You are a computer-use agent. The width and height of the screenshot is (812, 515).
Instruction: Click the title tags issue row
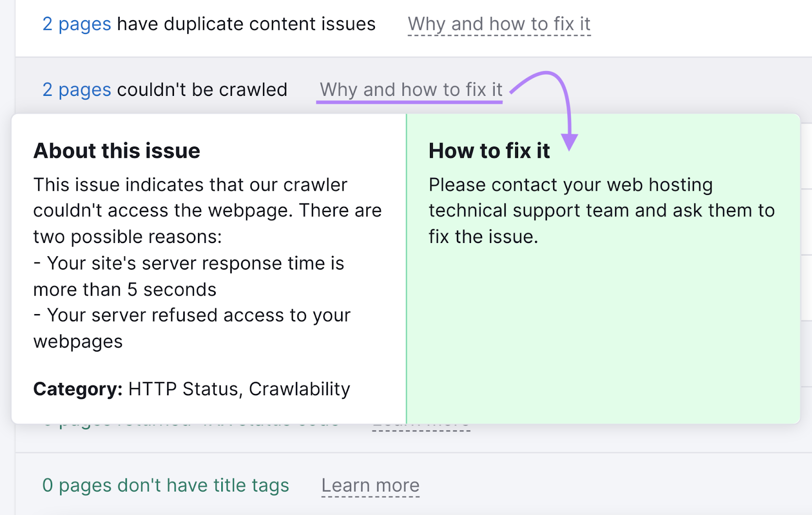pos(558,485)
